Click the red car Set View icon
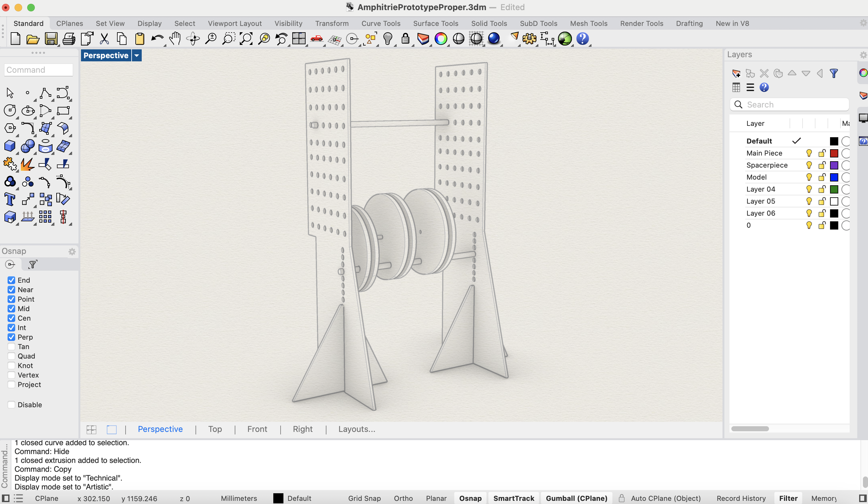Image resolution: width=868 pixels, height=504 pixels. (x=317, y=39)
